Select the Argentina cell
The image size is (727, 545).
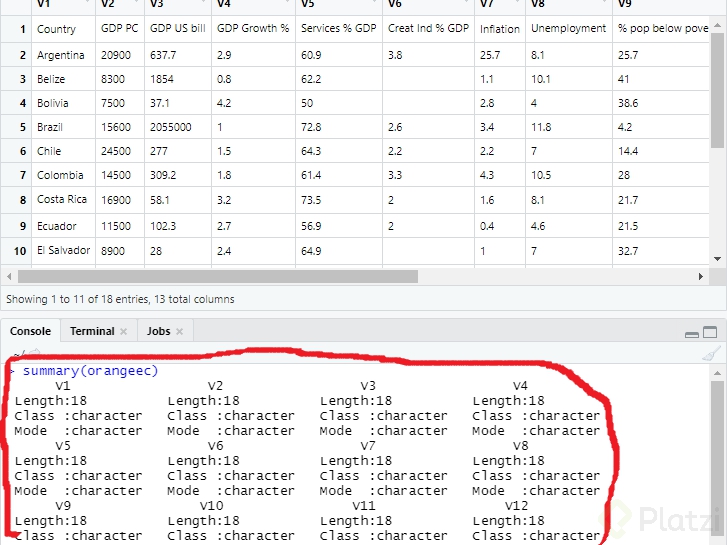[63, 55]
